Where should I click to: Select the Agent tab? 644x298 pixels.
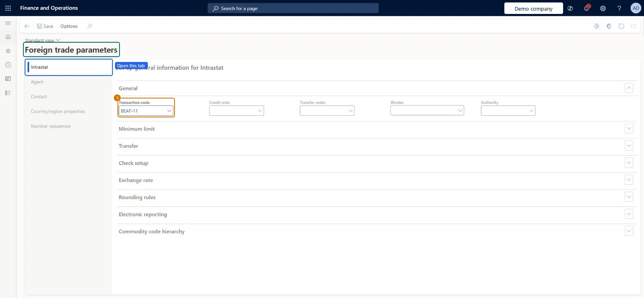tap(69, 82)
